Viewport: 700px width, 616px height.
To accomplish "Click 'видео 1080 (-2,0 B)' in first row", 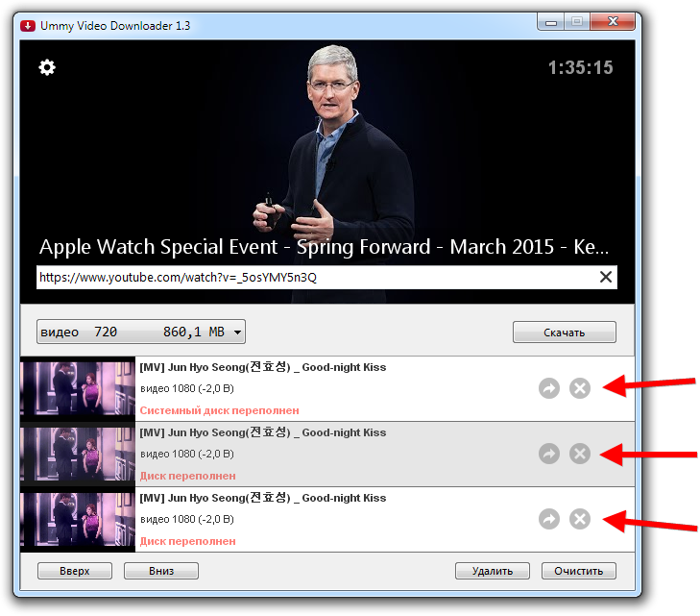I will click(187, 388).
